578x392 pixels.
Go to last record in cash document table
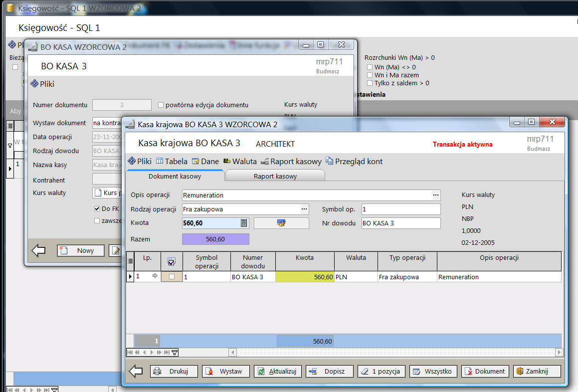(167, 352)
